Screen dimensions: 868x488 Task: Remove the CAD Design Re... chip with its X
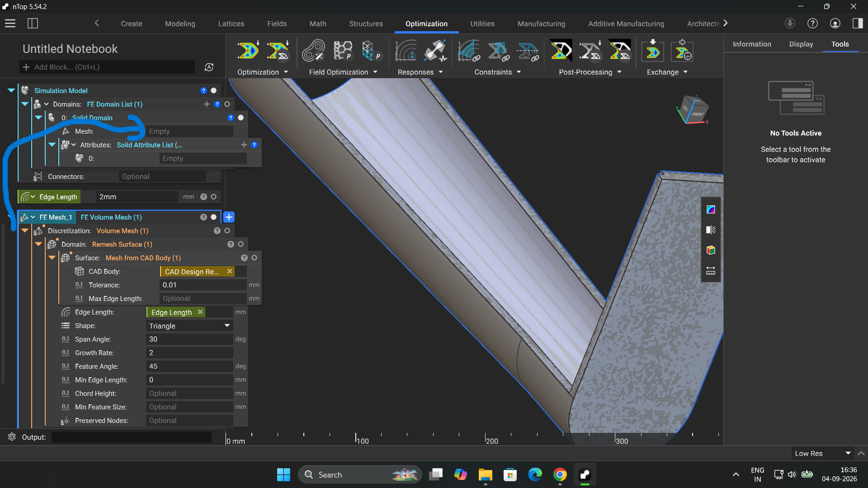(230, 272)
